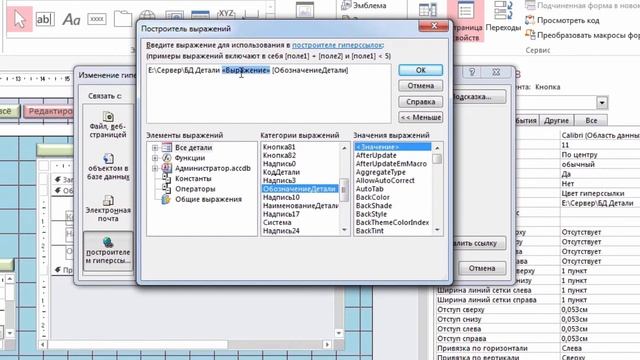640x360 pixels.
Task: Click the XYZ control in ribbon gallery
Action: (x=226, y=13)
